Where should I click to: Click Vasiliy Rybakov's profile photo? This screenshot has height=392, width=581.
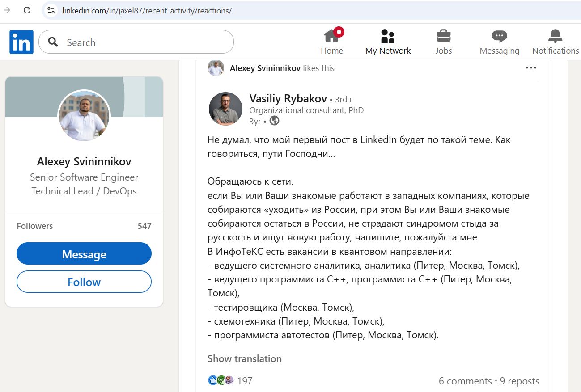tap(225, 109)
